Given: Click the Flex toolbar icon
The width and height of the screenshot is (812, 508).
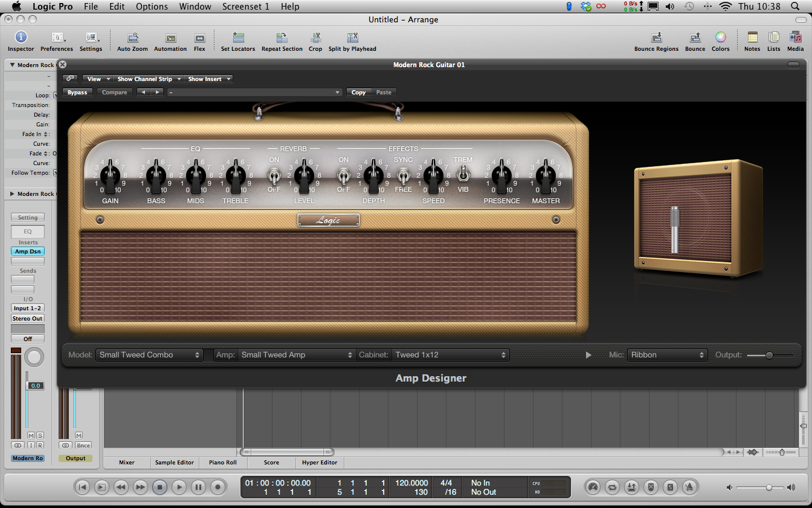Looking at the screenshot, I should click(x=199, y=38).
